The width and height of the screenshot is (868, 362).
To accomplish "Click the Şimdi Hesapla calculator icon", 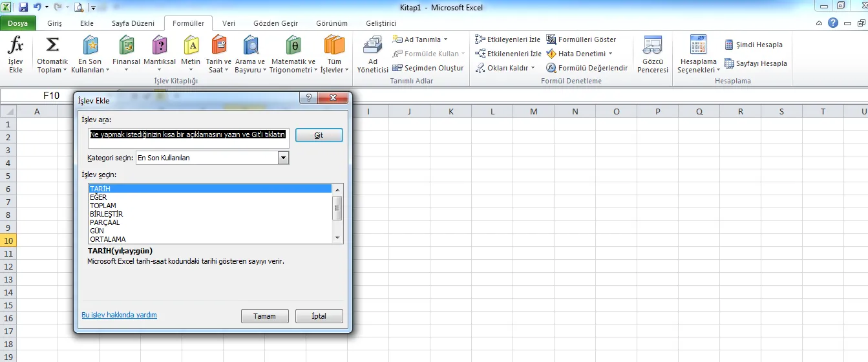I will pos(729,45).
